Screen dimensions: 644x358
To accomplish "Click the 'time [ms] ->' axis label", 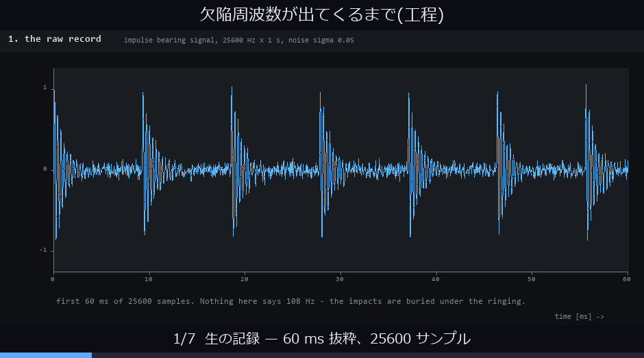I will (579, 316).
